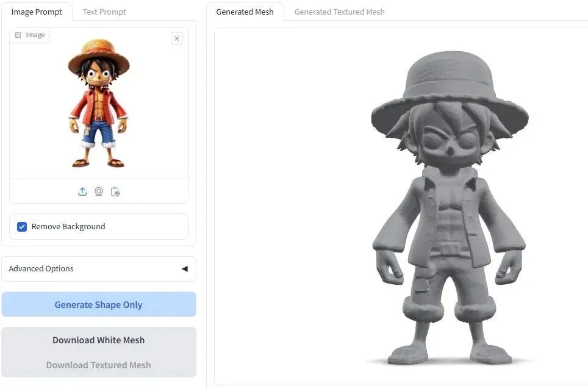The image size is (588, 389).
Task: Click the upload image icon
Action: [x=82, y=191]
